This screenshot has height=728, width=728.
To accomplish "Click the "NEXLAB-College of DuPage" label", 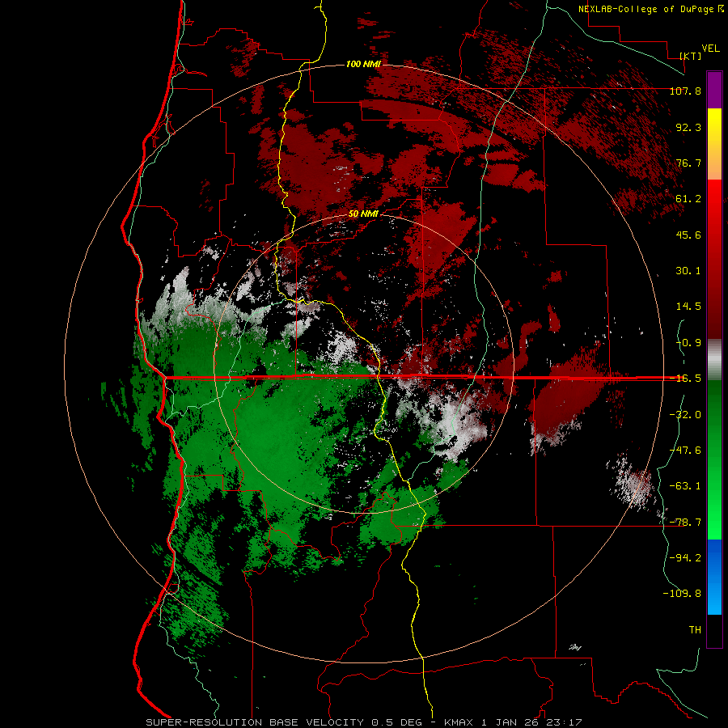I will coord(645,9).
